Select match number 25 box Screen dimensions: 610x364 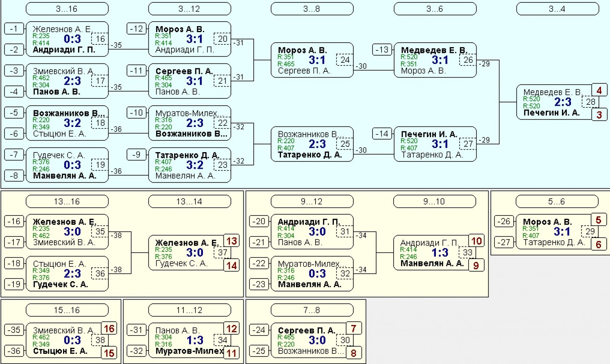(x=345, y=144)
